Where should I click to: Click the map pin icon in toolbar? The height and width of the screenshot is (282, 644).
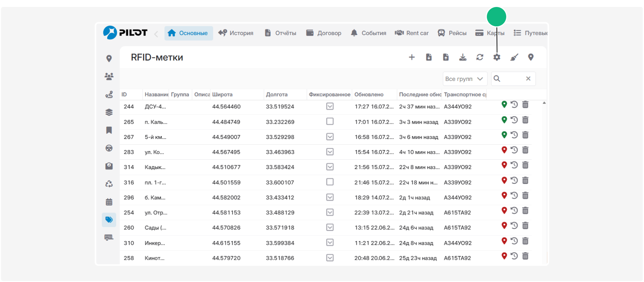tap(531, 57)
